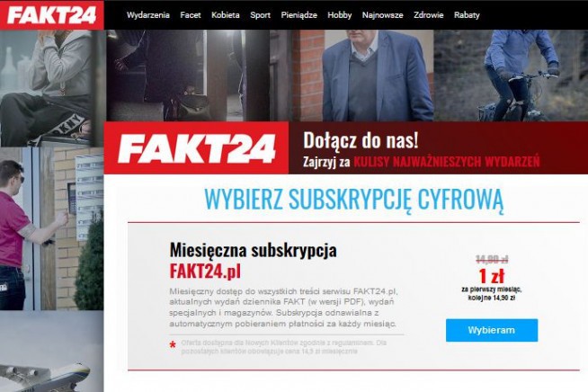This screenshot has width=588, height=392.
Task: Open photo of cyclist in blue jacket
Action: [511, 76]
